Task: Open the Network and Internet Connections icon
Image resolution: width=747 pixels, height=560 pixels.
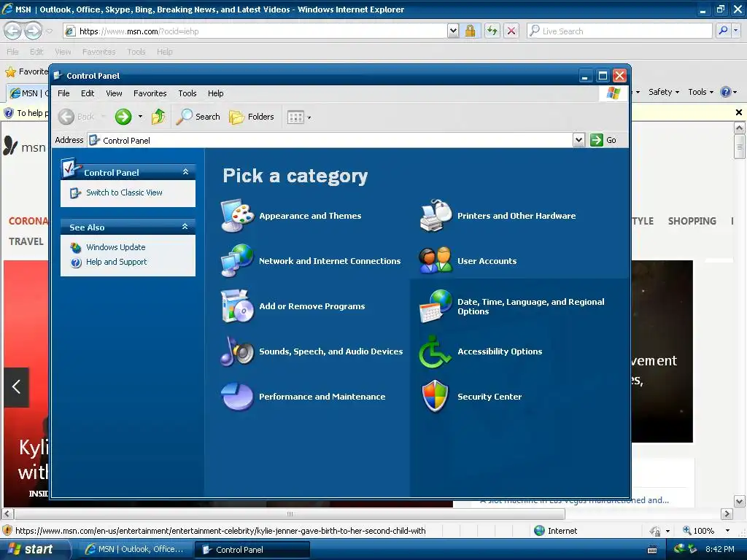Action: (x=237, y=260)
